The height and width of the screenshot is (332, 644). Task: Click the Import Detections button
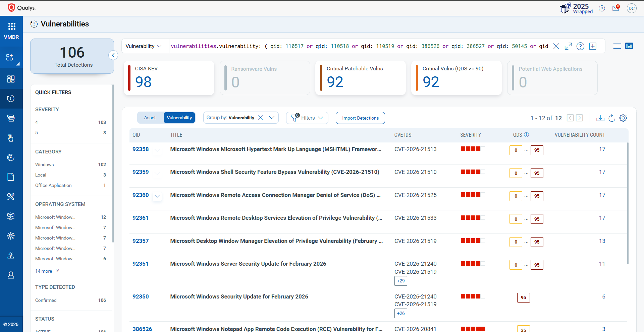360,118
